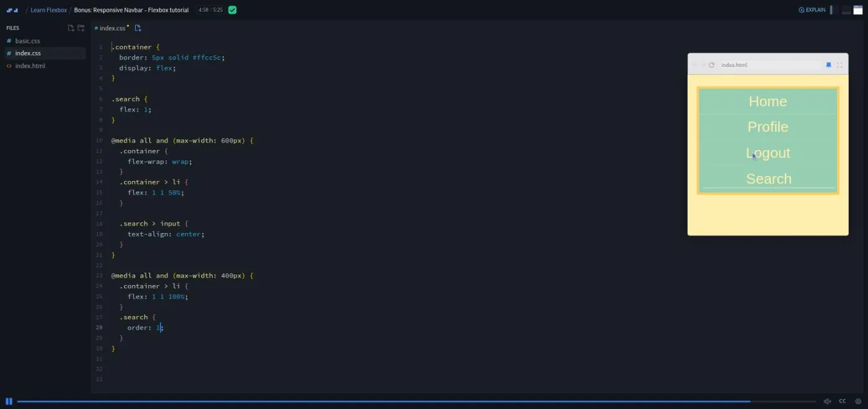Screen dimensions: 868x409
Task: Click Logout in the preview navbar
Action: [768, 153]
